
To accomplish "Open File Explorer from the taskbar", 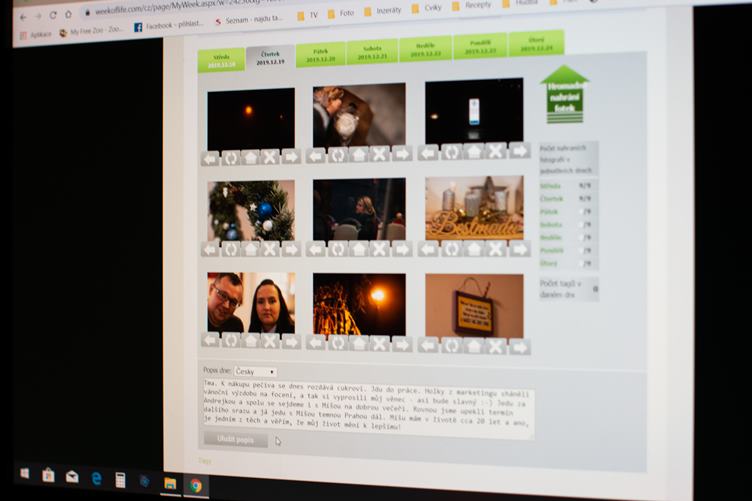I will 170,483.
